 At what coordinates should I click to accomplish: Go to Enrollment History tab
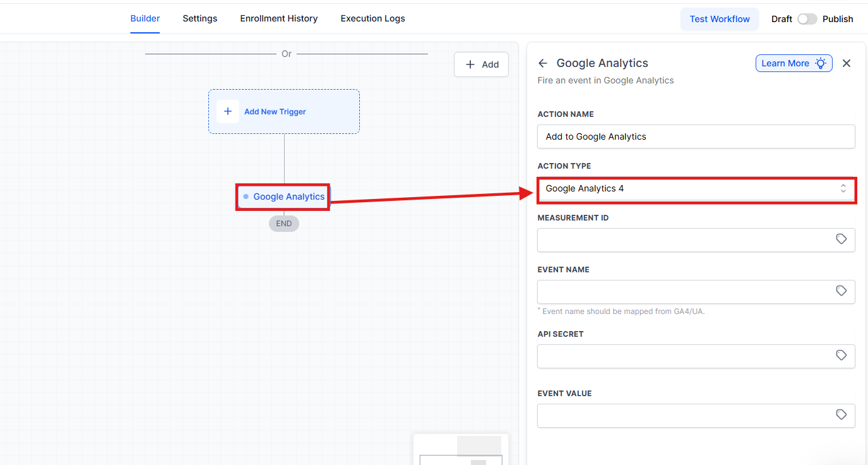(x=279, y=18)
